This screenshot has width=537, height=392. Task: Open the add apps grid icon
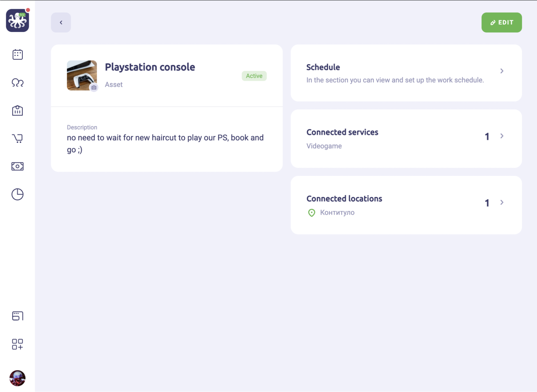coord(17,344)
